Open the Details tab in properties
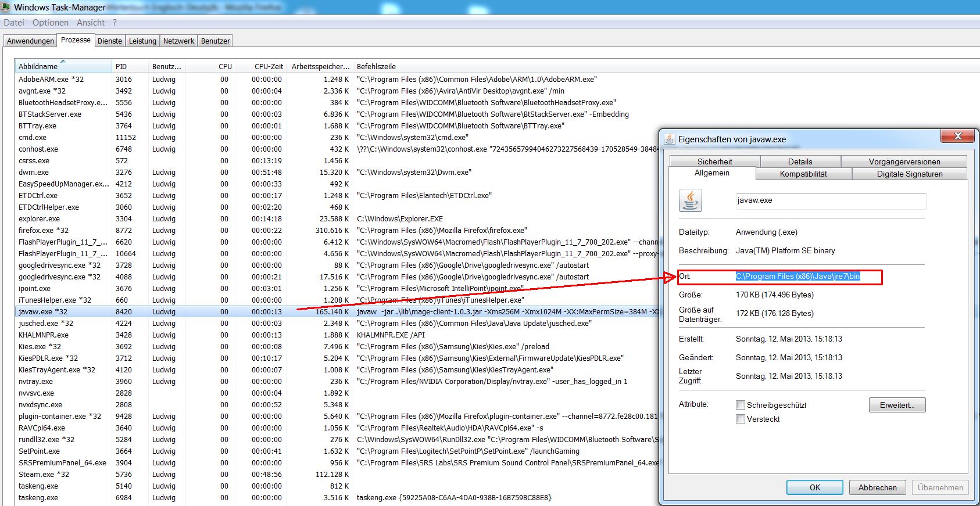The image size is (980, 506). 800,162
